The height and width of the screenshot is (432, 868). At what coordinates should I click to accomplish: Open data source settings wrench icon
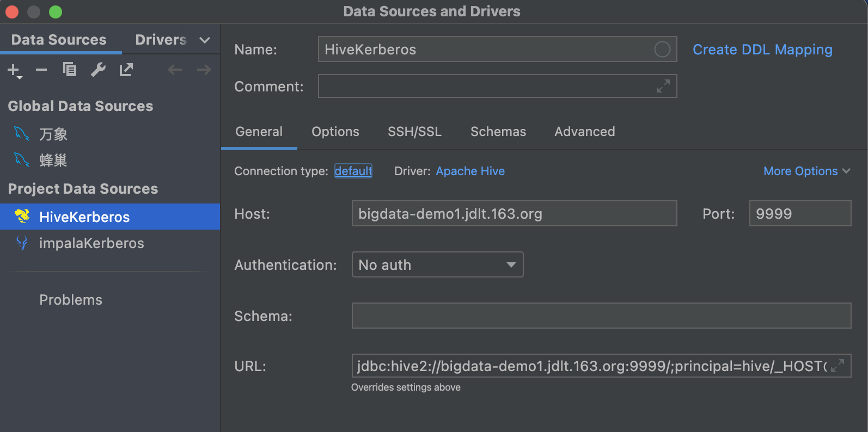[98, 70]
